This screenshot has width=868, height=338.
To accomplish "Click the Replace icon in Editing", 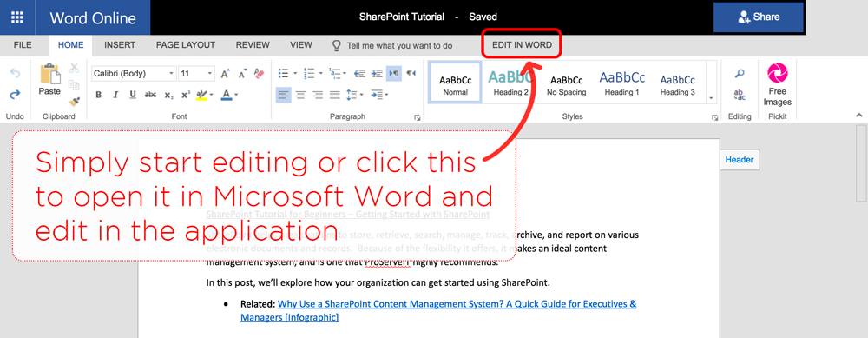I will tap(740, 95).
